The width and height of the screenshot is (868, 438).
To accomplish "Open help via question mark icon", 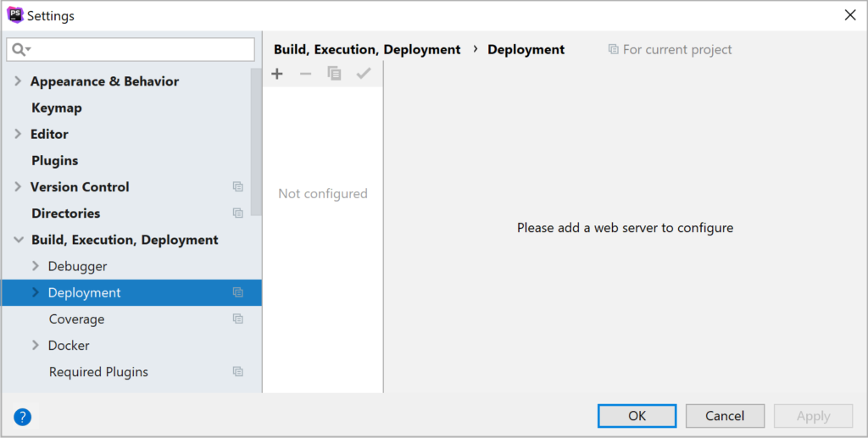I will 23,417.
